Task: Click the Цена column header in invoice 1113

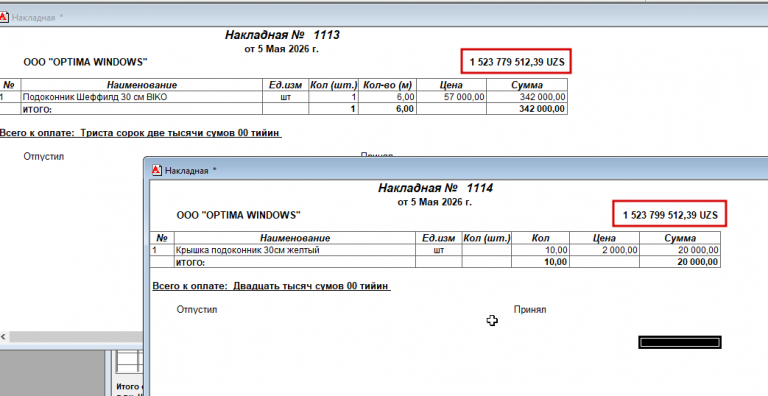Action: pos(451,85)
